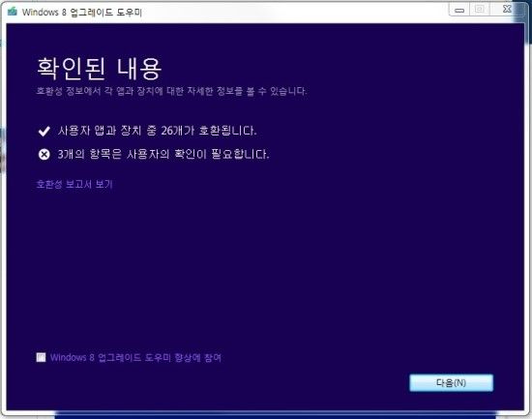Screen dimensions: 532x419
Task: Click the Windows 8 업그레이드 도우미 window title
Action: pyautogui.click(x=82, y=13)
